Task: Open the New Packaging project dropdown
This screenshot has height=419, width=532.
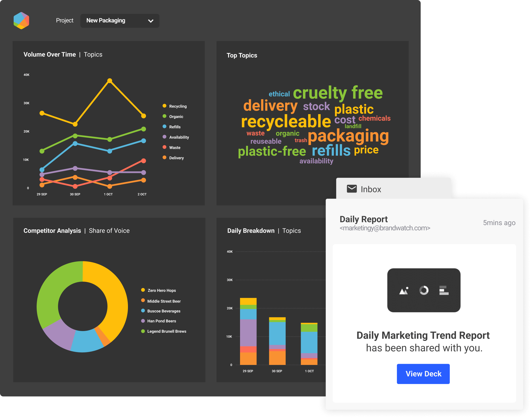Action: click(119, 21)
